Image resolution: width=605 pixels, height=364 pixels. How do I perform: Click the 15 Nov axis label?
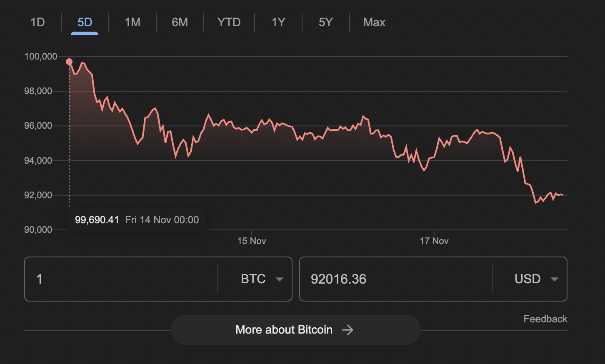[x=252, y=240]
